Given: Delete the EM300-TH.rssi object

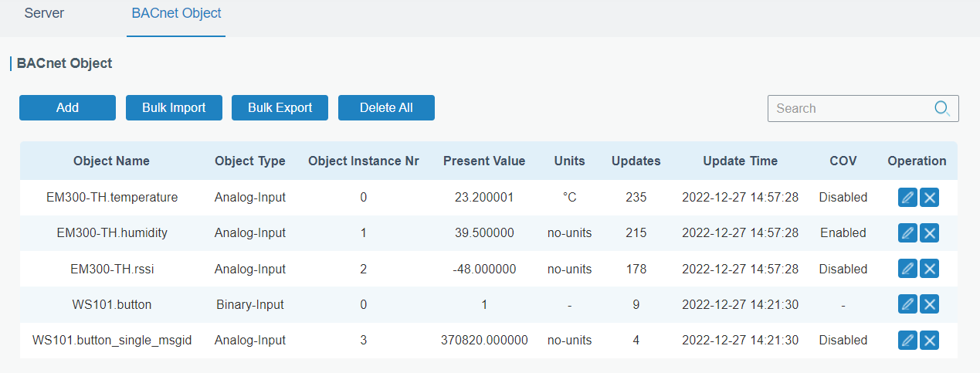Looking at the screenshot, I should pos(929,269).
